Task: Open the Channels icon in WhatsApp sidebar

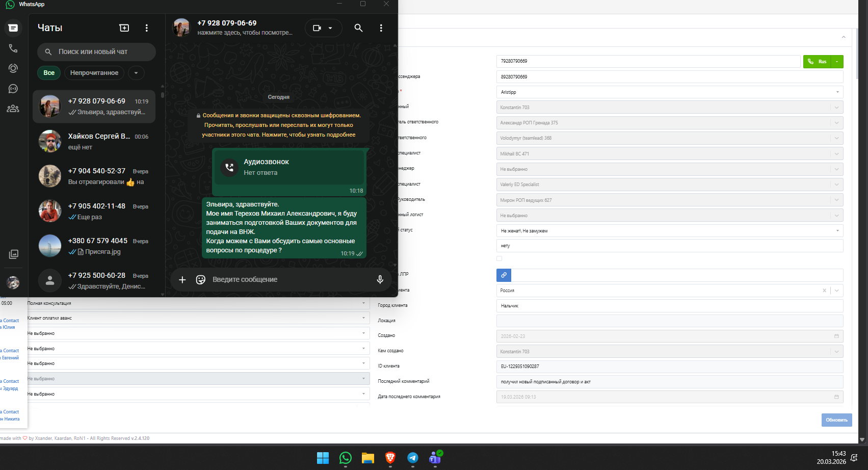Action: [13, 89]
